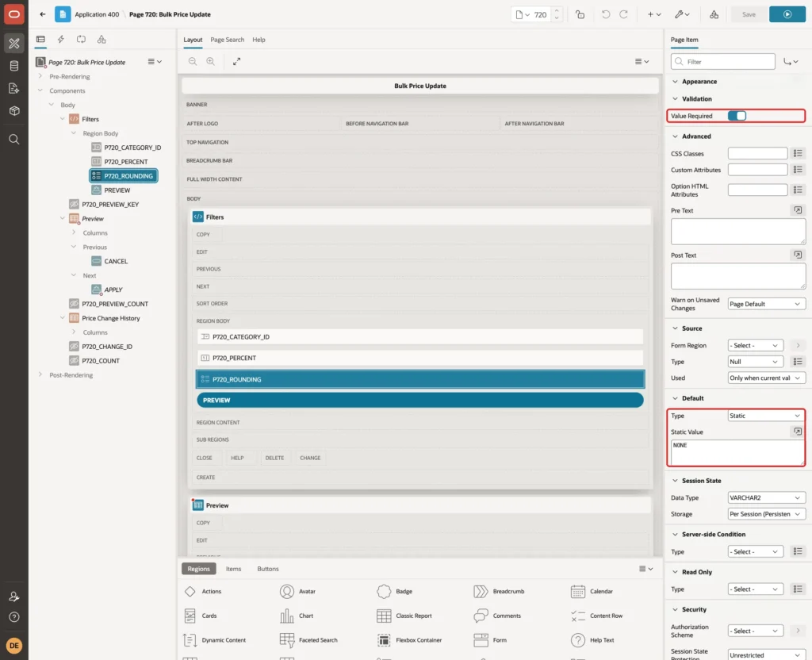Screen dimensions: 812x660
Task: Collapse the Validation section
Action: coord(675,98)
